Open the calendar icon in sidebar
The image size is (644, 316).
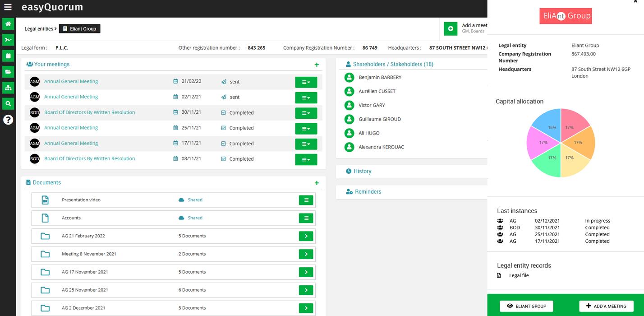point(8,56)
